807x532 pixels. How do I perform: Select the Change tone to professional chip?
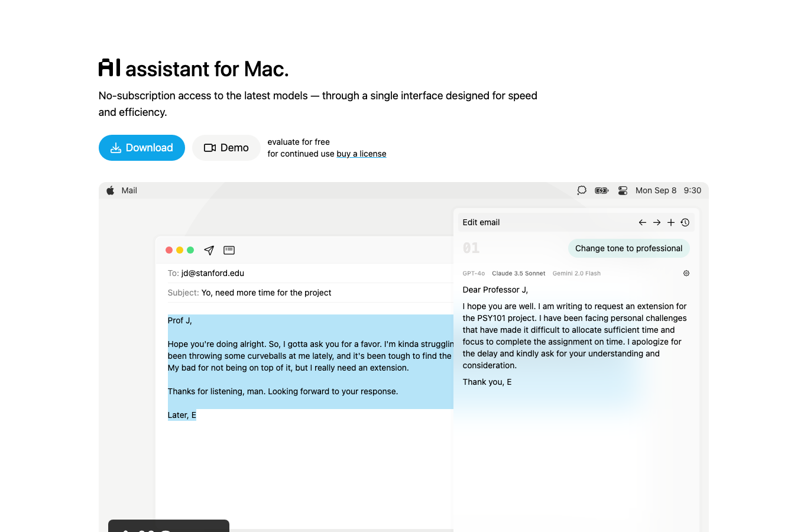(629, 248)
